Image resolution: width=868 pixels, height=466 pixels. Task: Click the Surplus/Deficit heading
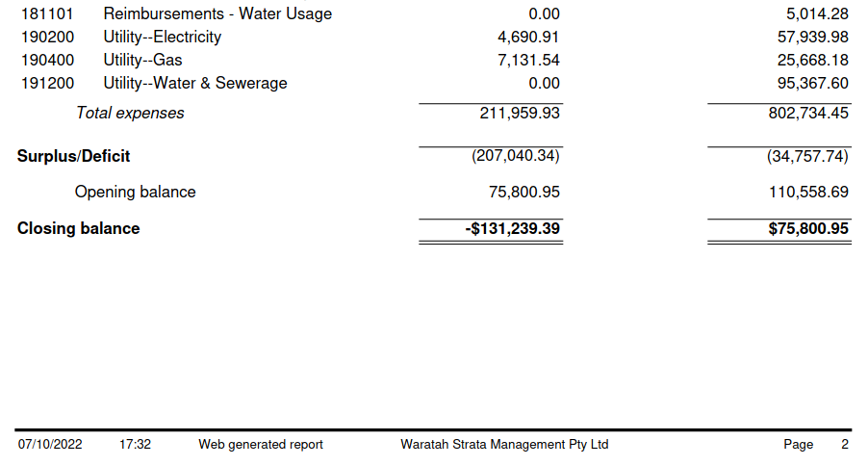(x=73, y=156)
